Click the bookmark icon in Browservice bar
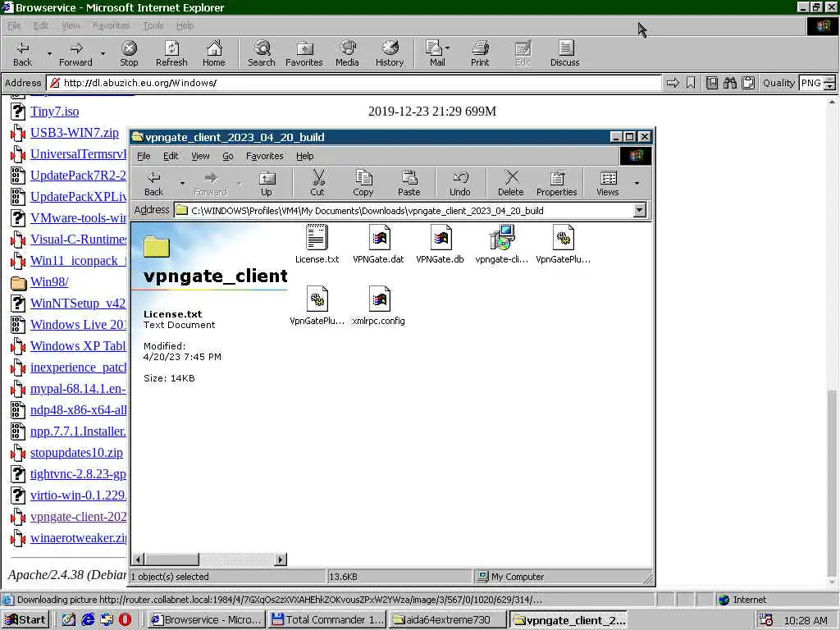840x630 pixels. coord(691,83)
